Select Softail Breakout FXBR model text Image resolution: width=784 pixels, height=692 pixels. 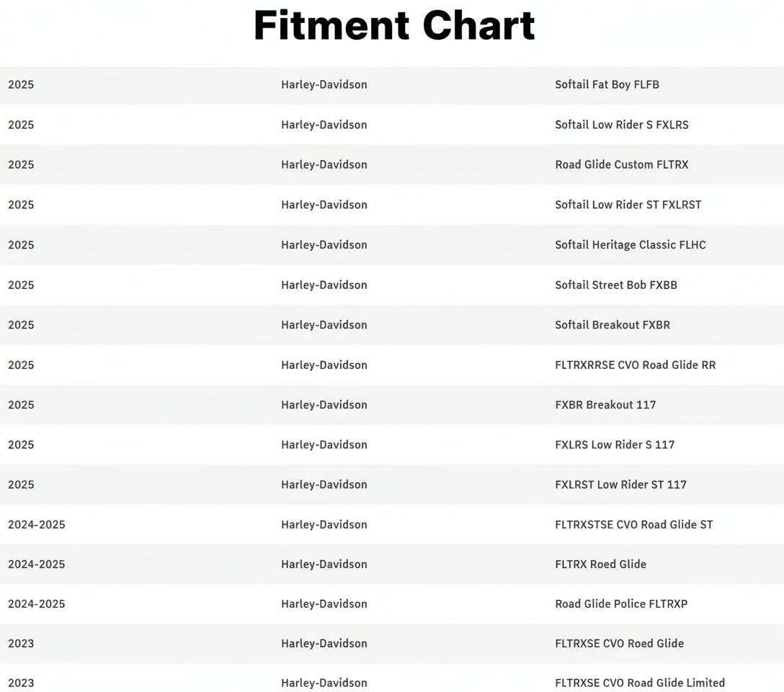pyautogui.click(x=612, y=325)
